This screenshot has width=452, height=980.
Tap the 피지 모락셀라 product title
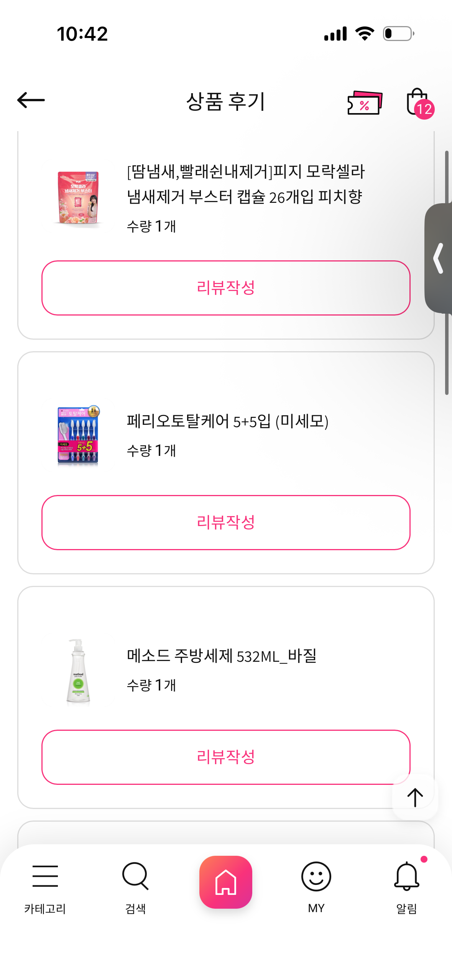tap(245, 184)
